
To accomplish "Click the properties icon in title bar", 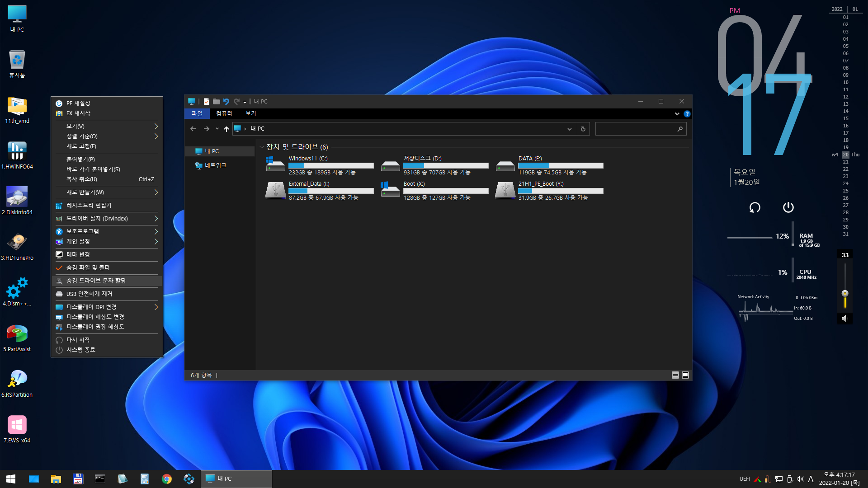I will coord(207,102).
